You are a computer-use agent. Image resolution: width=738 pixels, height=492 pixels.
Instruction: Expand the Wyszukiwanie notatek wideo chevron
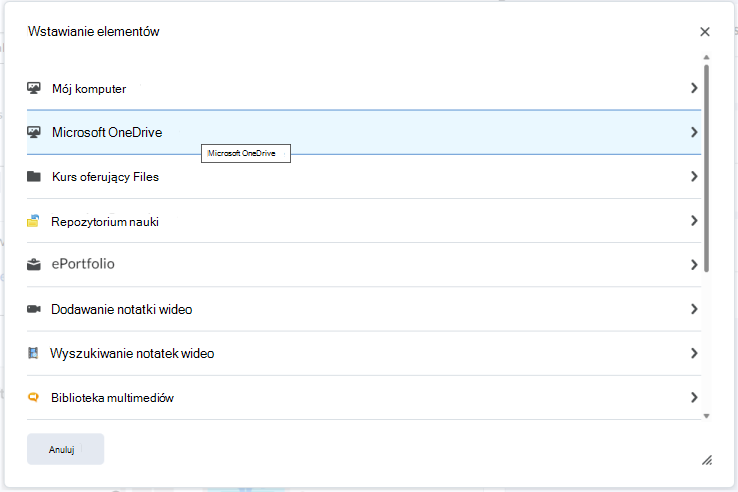tap(694, 354)
